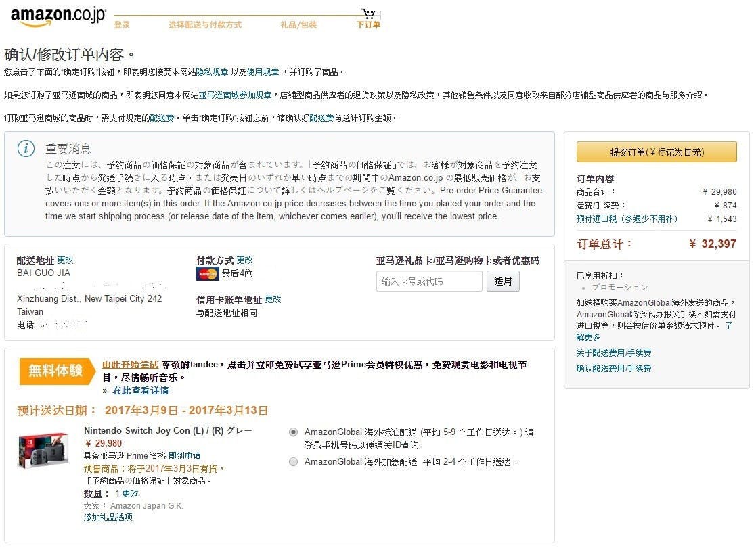Click 即刻申请 Prime link
Screen dimensions: 756x548
[185, 456]
